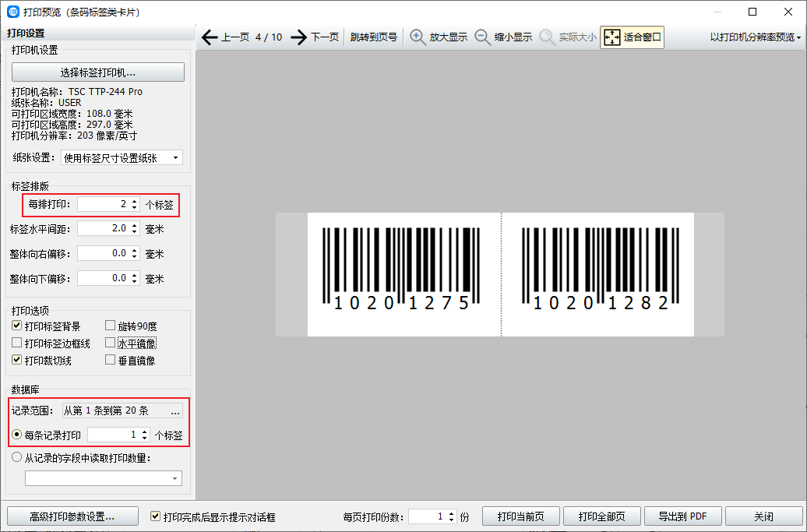Click 打印全部页 button
Image resolution: width=807 pixels, height=532 pixels.
click(x=601, y=516)
